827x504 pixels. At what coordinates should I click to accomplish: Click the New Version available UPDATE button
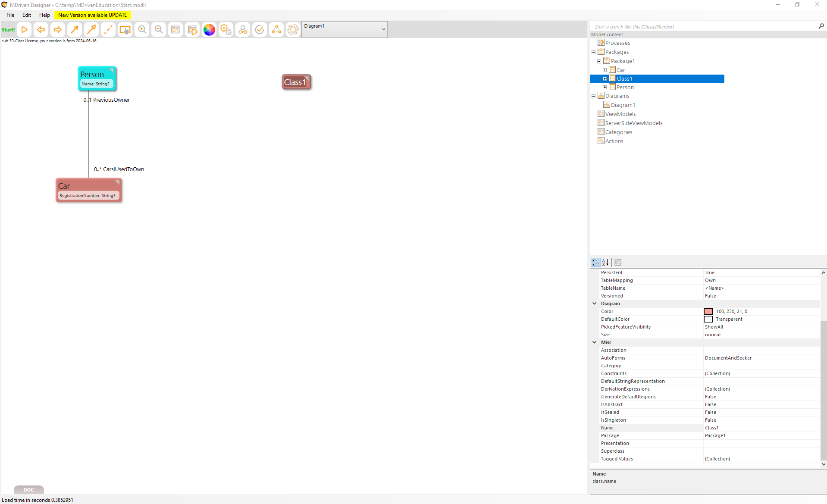click(x=92, y=15)
